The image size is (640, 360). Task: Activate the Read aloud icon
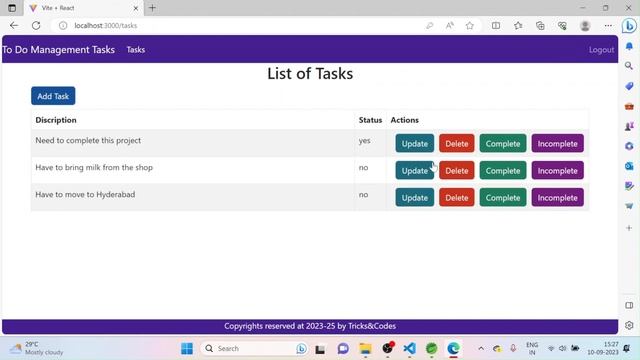tap(449, 25)
